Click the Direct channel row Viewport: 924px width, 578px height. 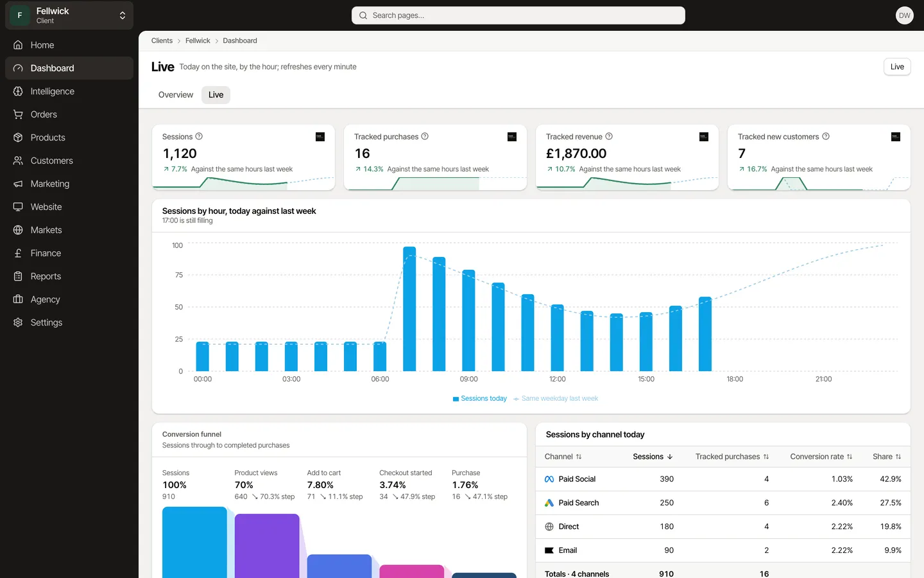(x=723, y=527)
